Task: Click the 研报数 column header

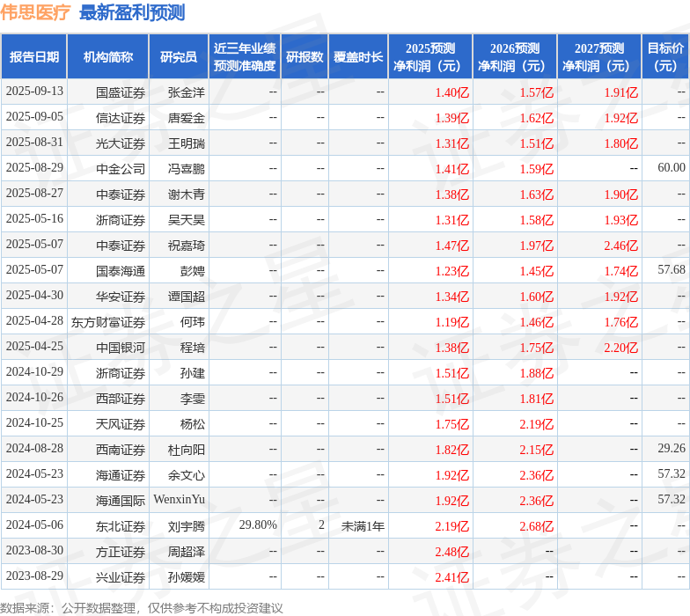Action: (x=305, y=56)
